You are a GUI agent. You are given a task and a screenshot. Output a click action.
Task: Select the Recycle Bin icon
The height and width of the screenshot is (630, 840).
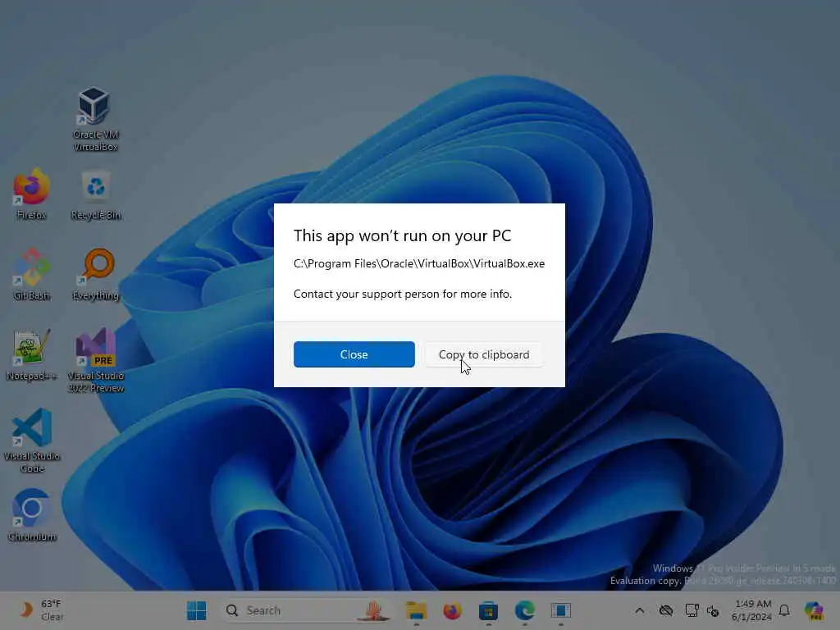click(x=96, y=195)
